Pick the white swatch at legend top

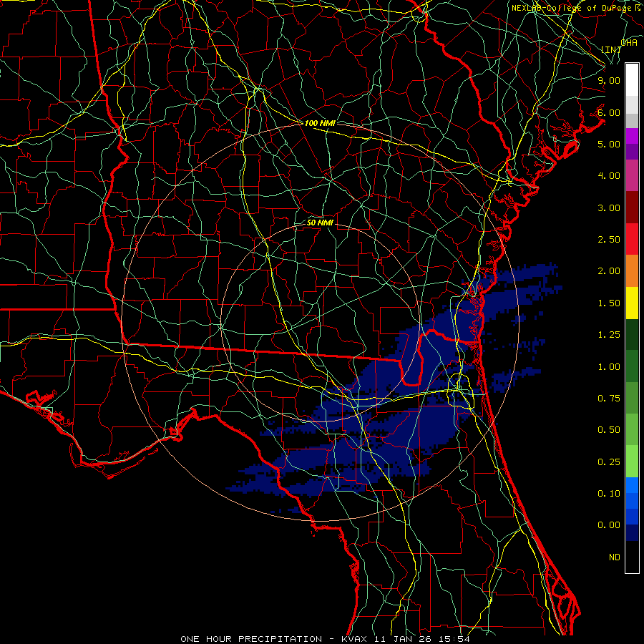(x=632, y=80)
